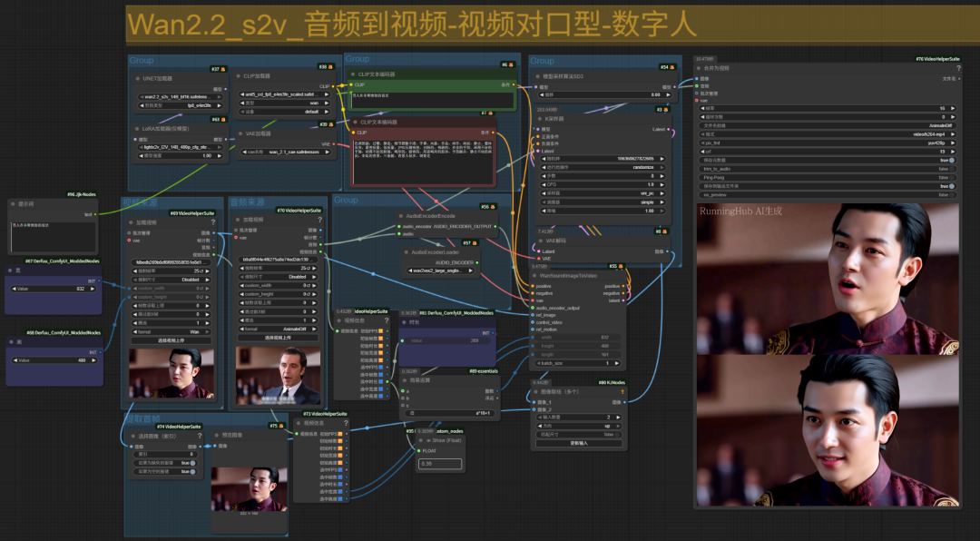Click 选择视频上传 button in 音频来源 group
This screenshot has width=980, height=541.
pyautogui.click(x=278, y=338)
